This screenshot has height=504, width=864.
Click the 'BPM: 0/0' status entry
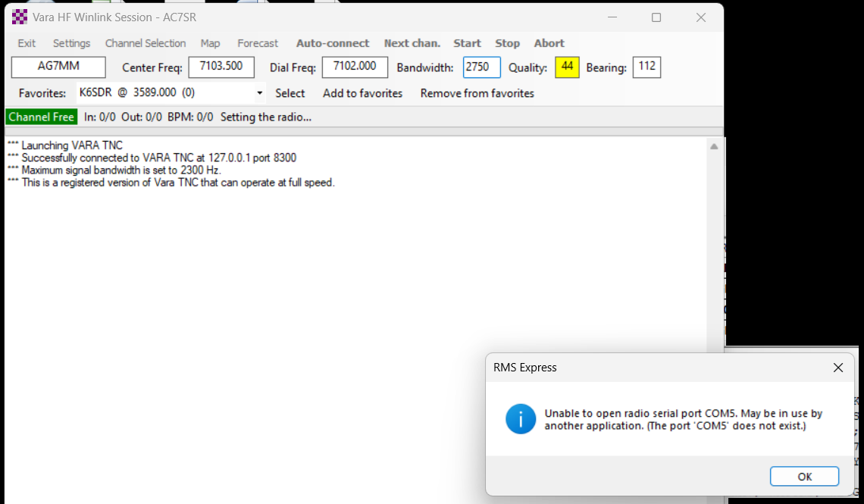[x=190, y=117]
